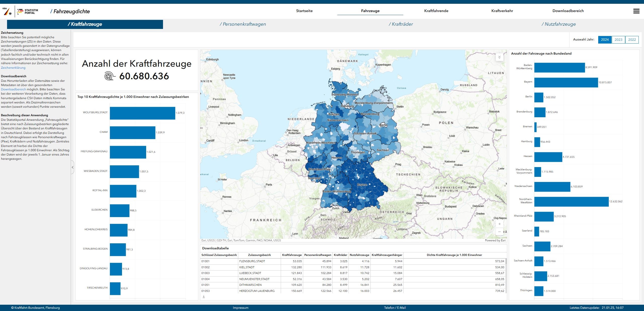
Task: Zoom out on the map
Action: coord(499,232)
